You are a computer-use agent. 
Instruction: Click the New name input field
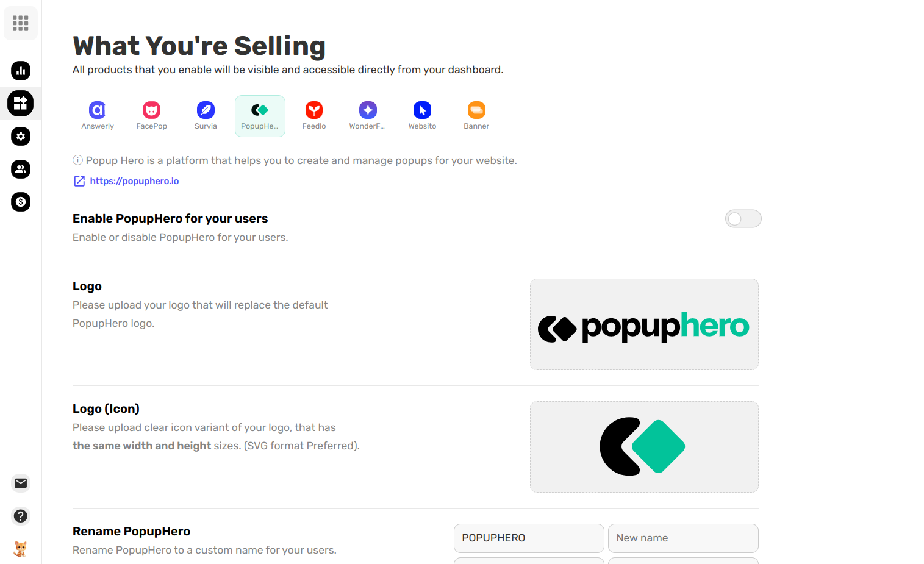683,538
